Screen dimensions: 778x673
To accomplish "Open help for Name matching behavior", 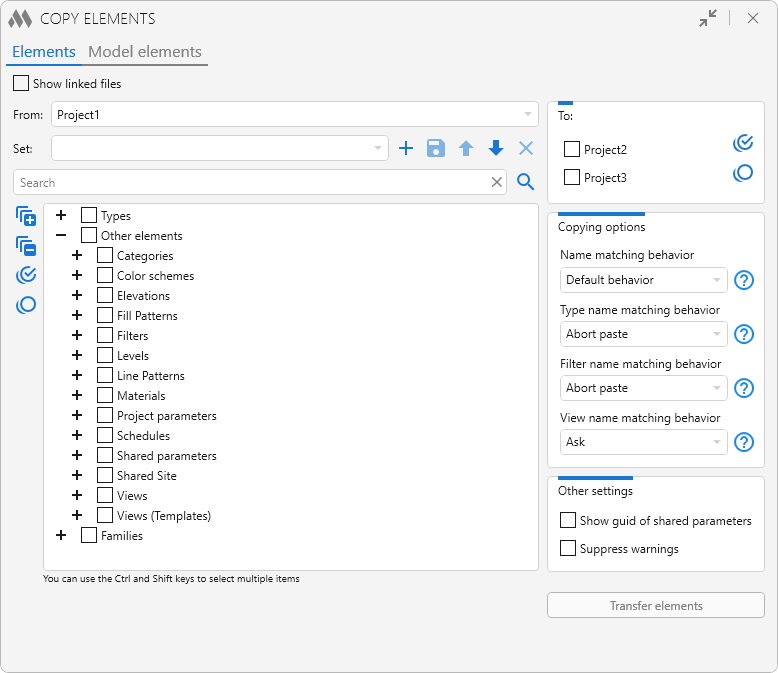I will click(x=743, y=280).
